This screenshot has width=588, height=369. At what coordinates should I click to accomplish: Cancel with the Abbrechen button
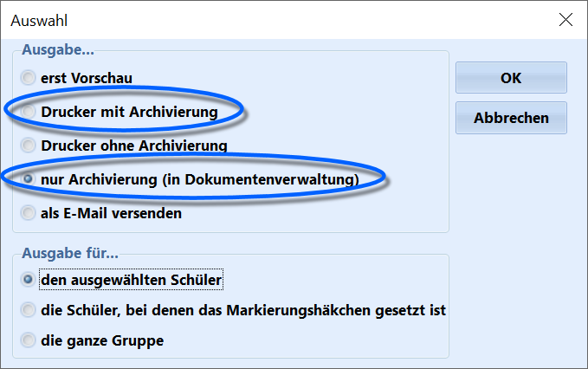[x=511, y=118]
